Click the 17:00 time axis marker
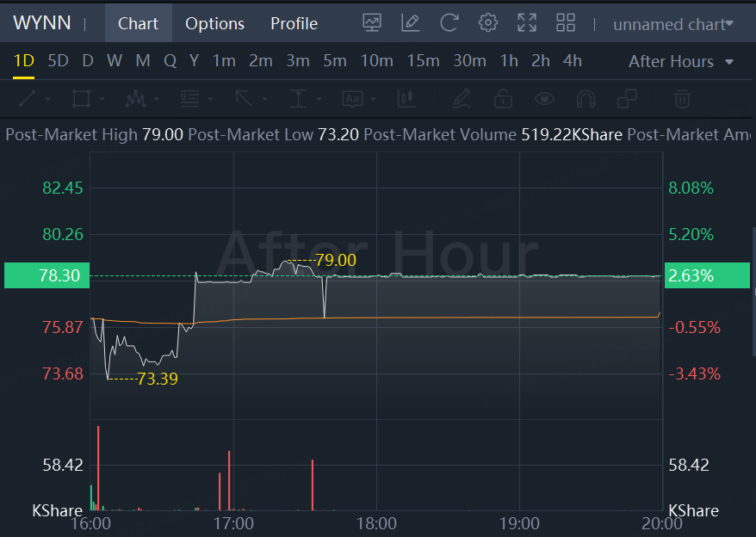Image resolution: width=756 pixels, height=537 pixels. tap(233, 524)
